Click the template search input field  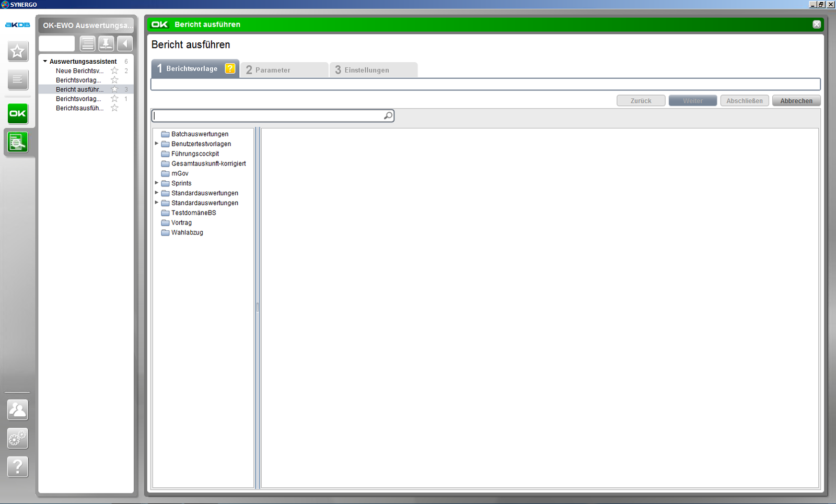pos(268,116)
